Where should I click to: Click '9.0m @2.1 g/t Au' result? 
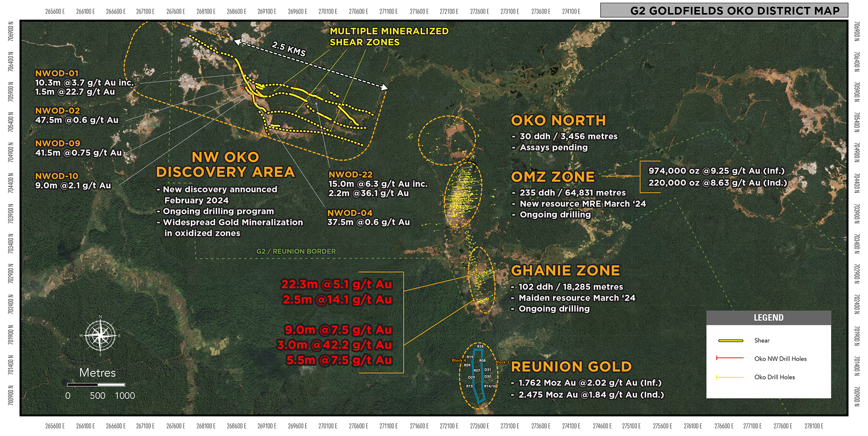pyautogui.click(x=73, y=185)
